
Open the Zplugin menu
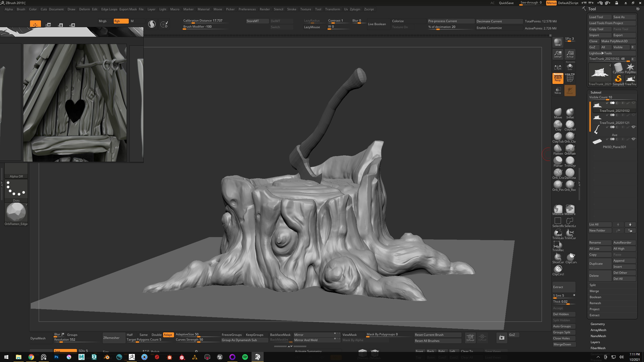[x=355, y=9]
